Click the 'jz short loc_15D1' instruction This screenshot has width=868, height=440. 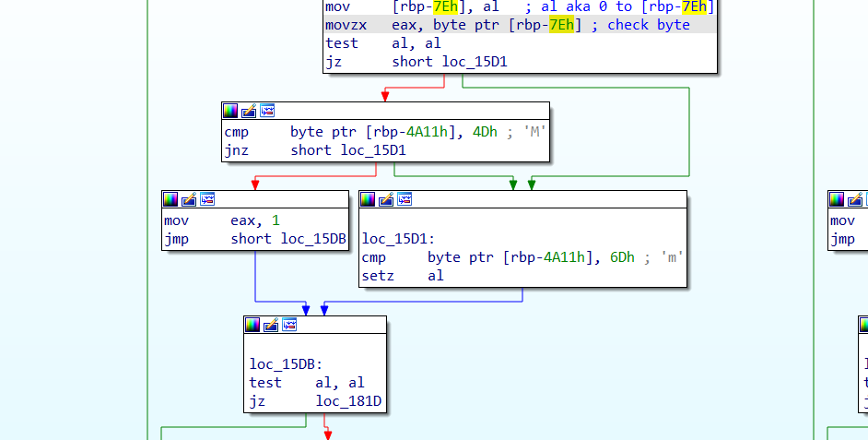coord(416,62)
